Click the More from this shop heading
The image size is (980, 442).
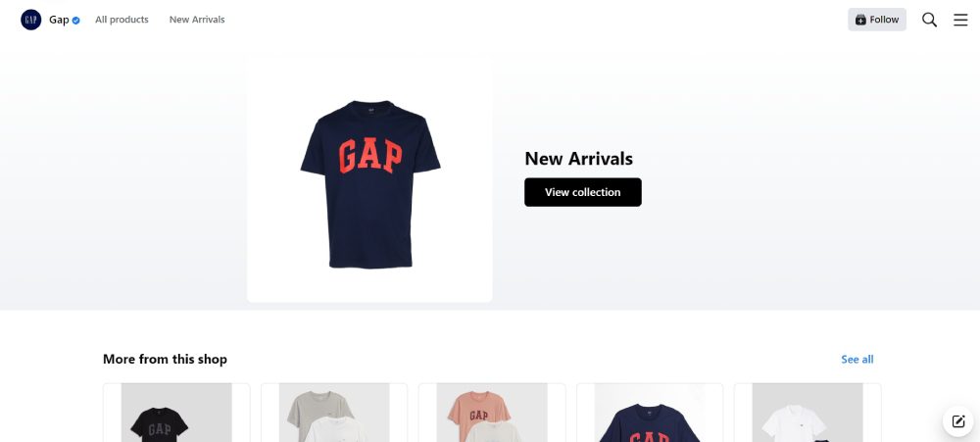(x=165, y=359)
